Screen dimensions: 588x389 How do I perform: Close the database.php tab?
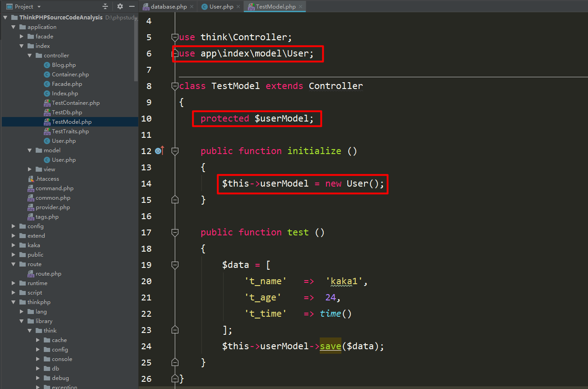point(192,7)
